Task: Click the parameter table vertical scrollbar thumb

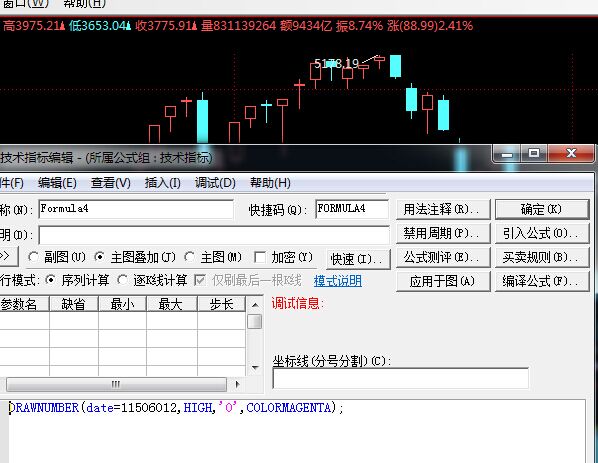Action: pos(255,321)
